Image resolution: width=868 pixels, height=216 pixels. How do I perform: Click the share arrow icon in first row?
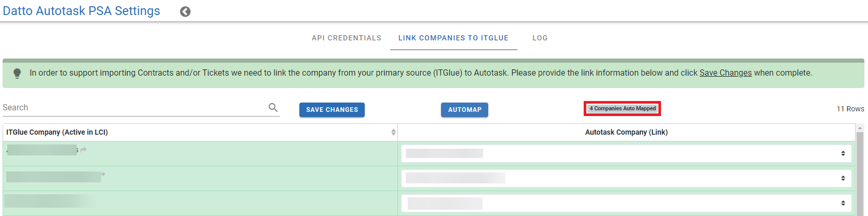(84, 150)
